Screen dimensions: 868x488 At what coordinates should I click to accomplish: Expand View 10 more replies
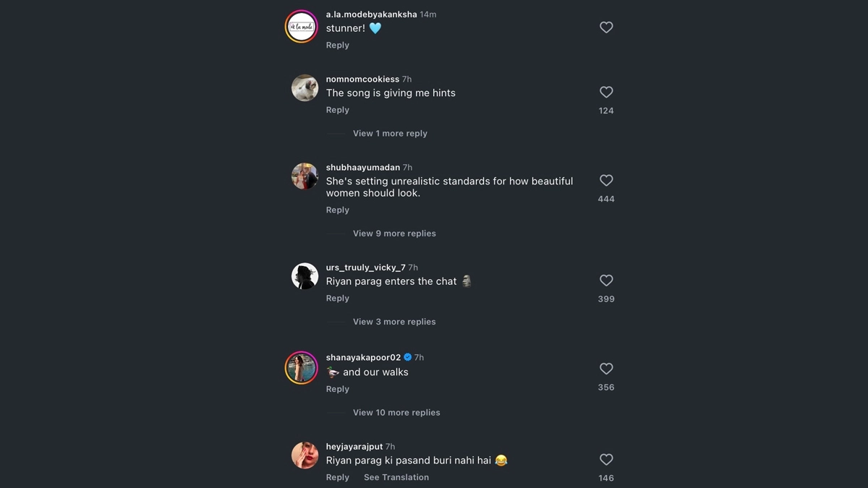coord(396,413)
